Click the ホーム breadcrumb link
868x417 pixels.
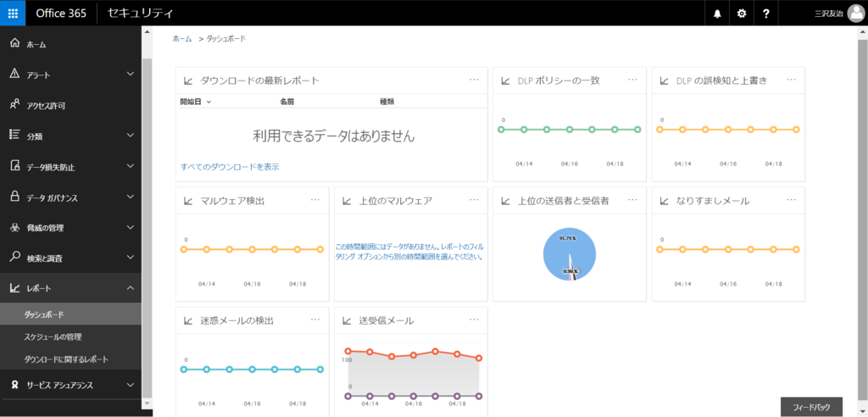tap(182, 39)
